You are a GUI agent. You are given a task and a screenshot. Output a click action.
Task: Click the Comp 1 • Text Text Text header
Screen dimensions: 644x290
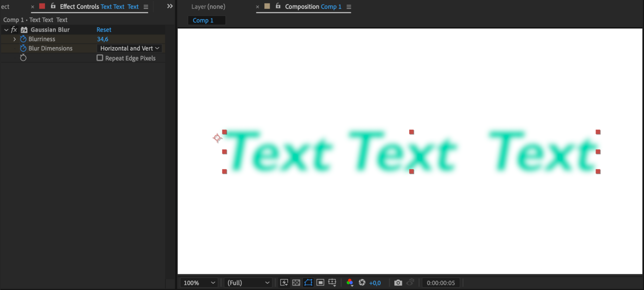(x=35, y=20)
